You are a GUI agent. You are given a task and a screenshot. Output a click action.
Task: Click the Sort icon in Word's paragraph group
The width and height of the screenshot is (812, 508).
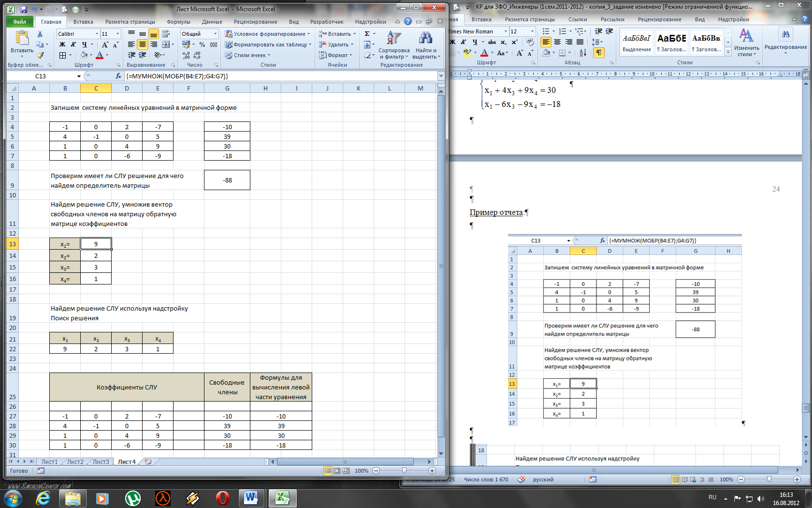pyautogui.click(x=583, y=53)
